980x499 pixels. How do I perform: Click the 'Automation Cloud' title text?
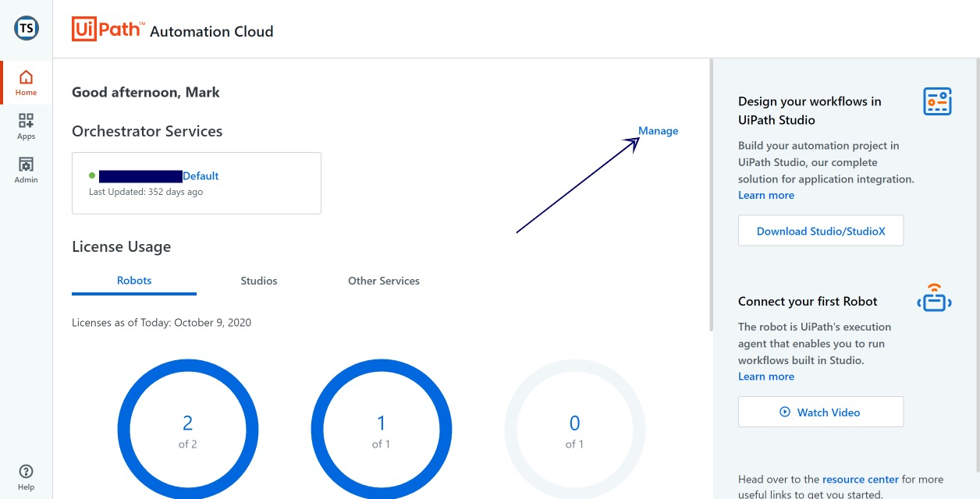[211, 32]
